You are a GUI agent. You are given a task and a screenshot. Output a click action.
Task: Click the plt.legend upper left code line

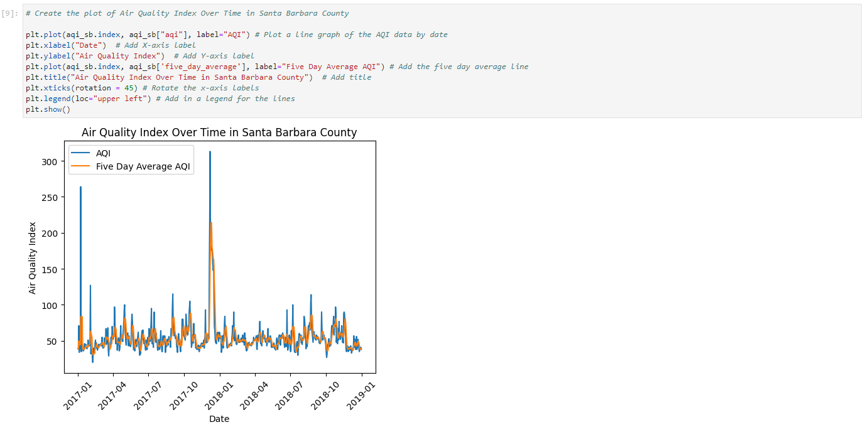(x=160, y=99)
